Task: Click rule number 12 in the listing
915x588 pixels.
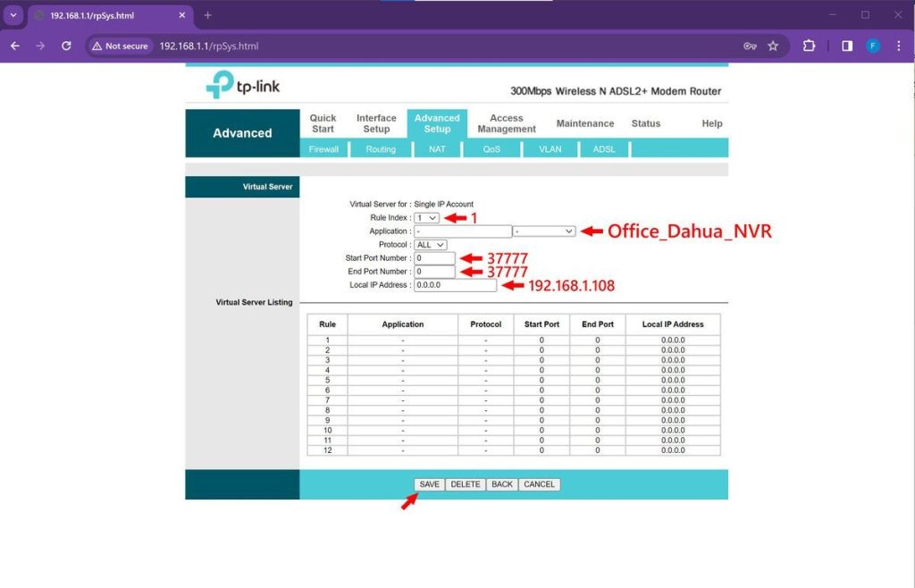Action: pos(327,450)
